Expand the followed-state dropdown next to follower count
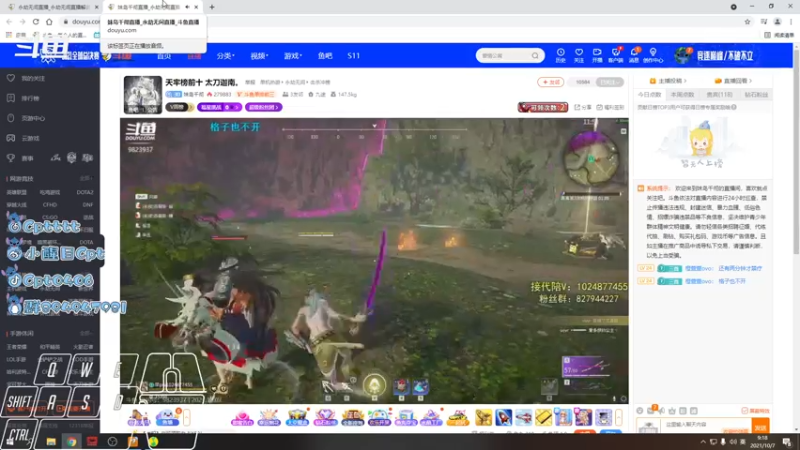The image size is (800, 450). (610, 82)
